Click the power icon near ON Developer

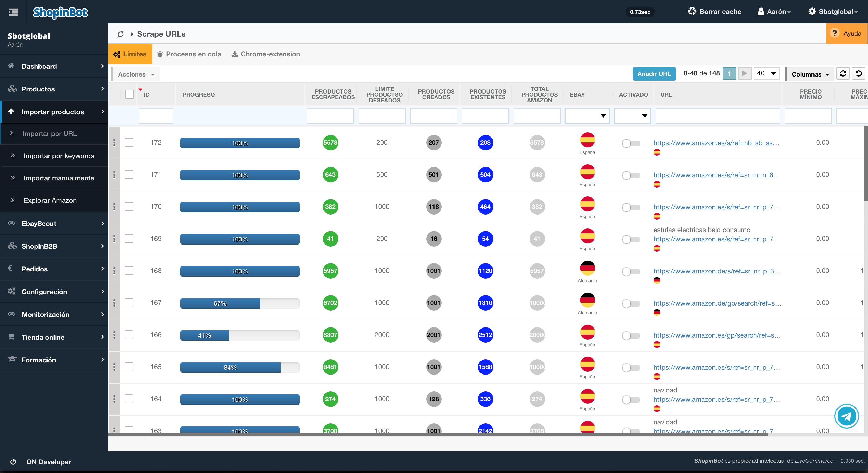(13, 462)
